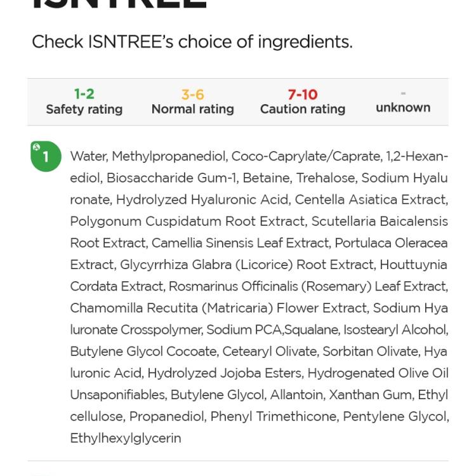Select Phenyl Trimethicone in the ingredient list
Screen dimensions: 476x476
pyautogui.click(x=274, y=416)
